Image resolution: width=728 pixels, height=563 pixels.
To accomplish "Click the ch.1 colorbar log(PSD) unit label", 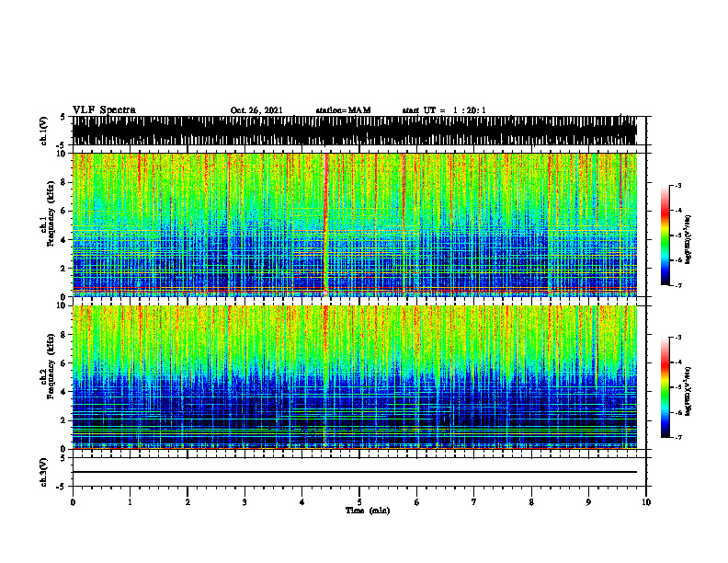I will click(x=688, y=240).
